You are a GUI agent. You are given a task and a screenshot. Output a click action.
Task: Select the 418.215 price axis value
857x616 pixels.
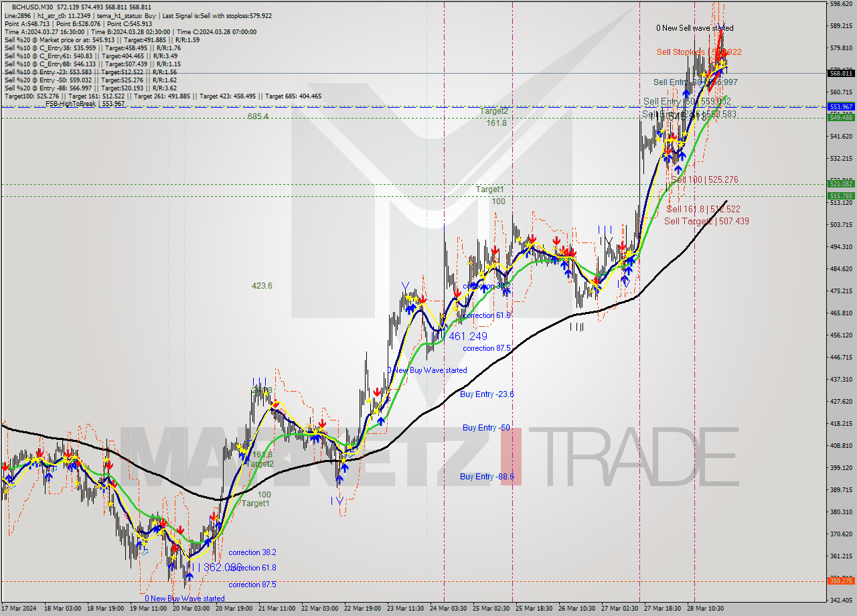[x=842, y=423]
